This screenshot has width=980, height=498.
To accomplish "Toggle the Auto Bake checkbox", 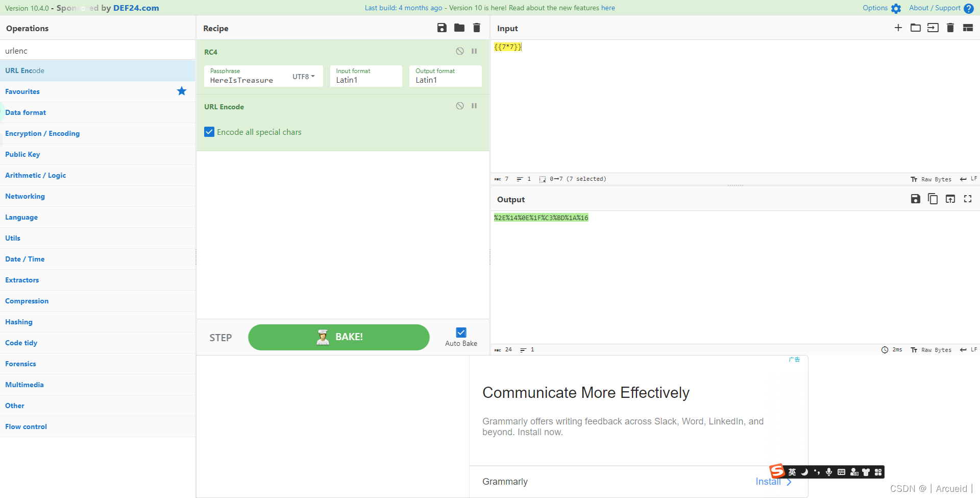I will 461,333.
